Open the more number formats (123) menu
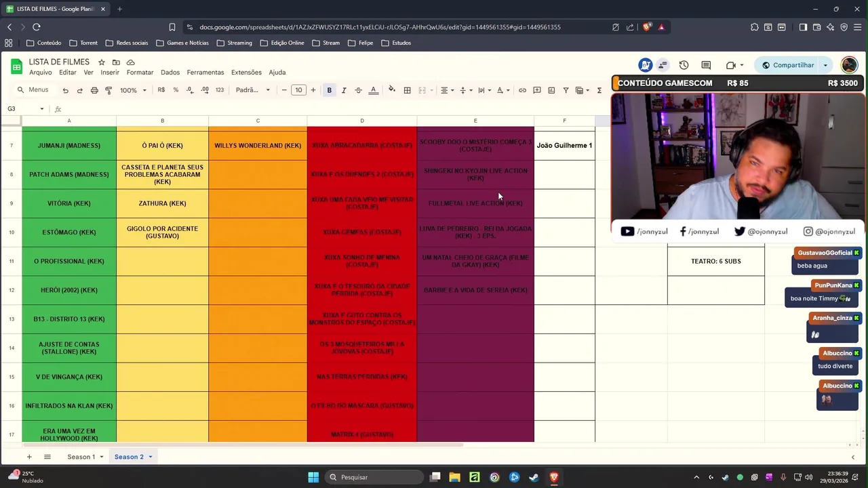 click(x=220, y=90)
